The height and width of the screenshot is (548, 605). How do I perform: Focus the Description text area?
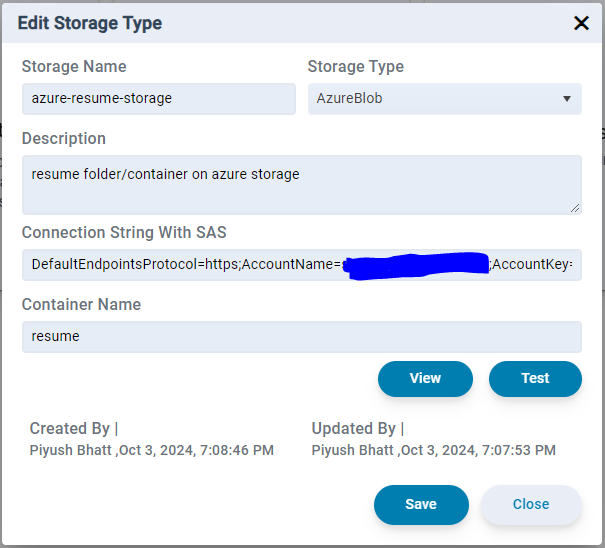click(302, 185)
